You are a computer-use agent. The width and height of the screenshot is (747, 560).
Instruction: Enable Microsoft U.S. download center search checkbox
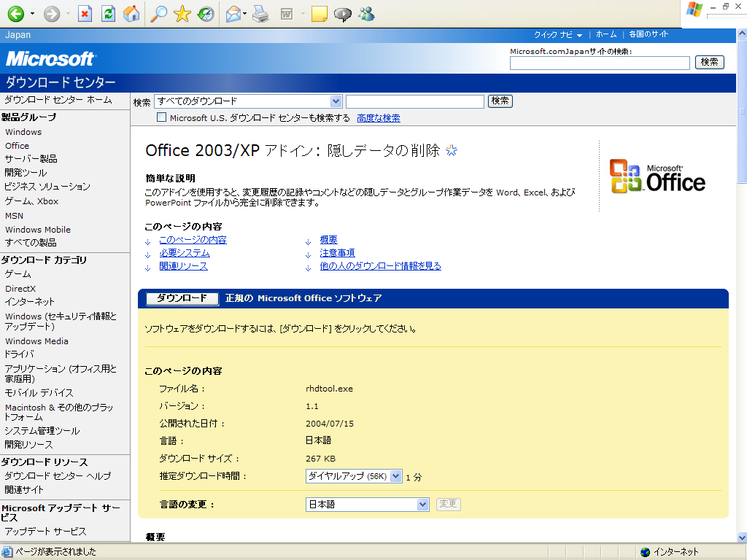[162, 117]
